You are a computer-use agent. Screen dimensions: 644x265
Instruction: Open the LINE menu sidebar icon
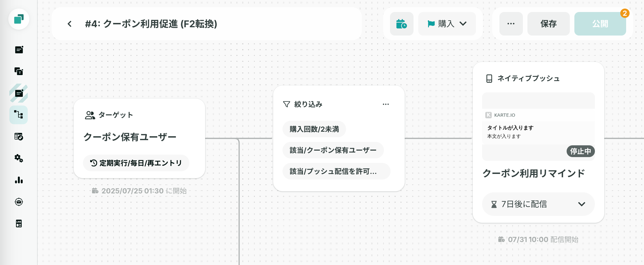[x=19, y=223]
